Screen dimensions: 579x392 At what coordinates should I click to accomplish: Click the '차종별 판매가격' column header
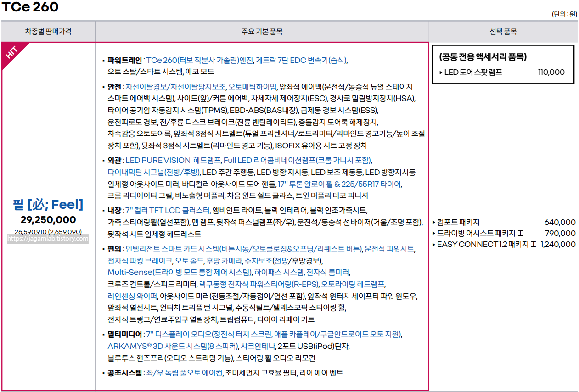(48, 32)
